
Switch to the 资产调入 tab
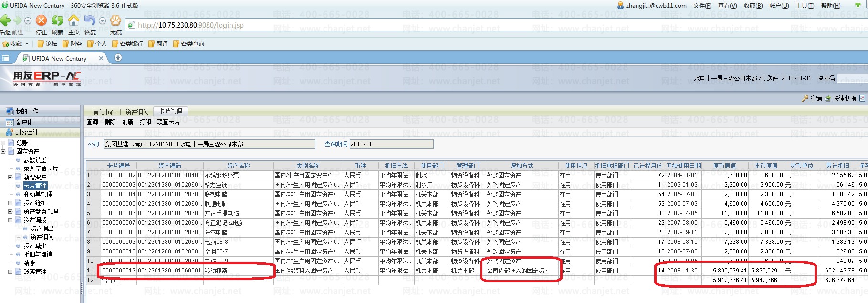click(136, 112)
